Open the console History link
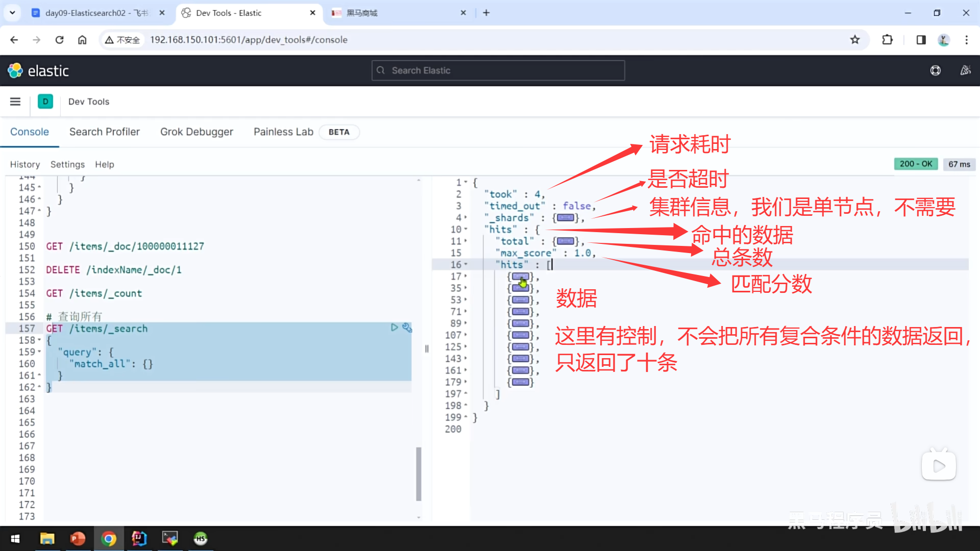This screenshot has height=551, width=980. point(24,164)
